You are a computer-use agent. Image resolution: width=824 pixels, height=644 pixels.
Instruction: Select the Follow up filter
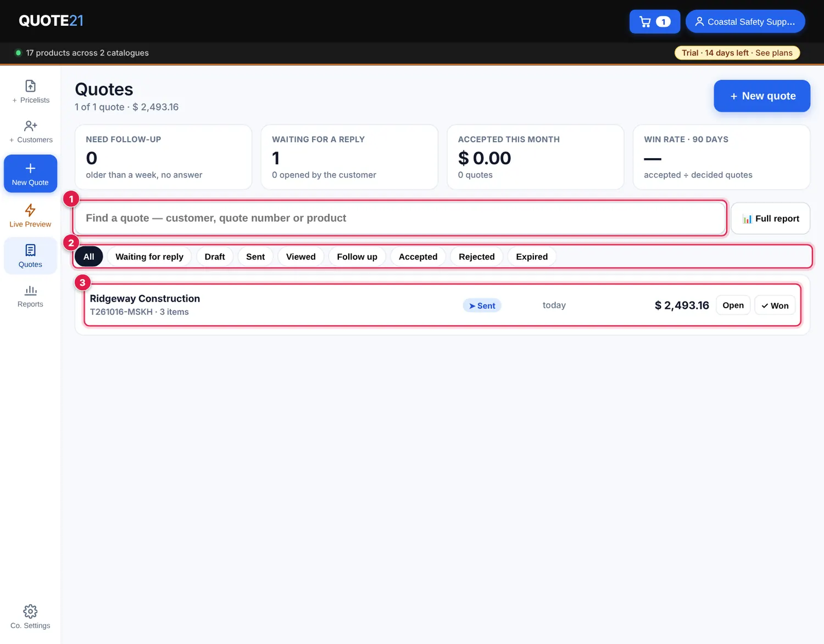357,257
